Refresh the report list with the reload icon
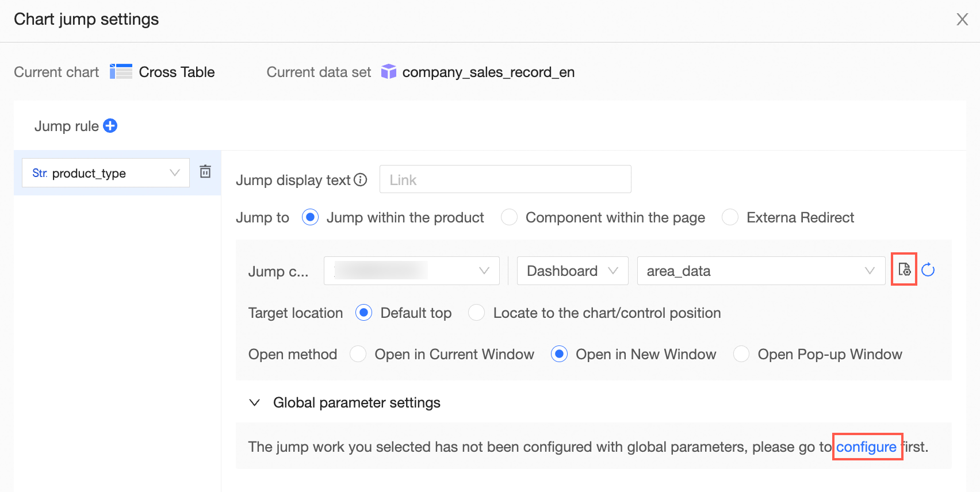 point(928,270)
